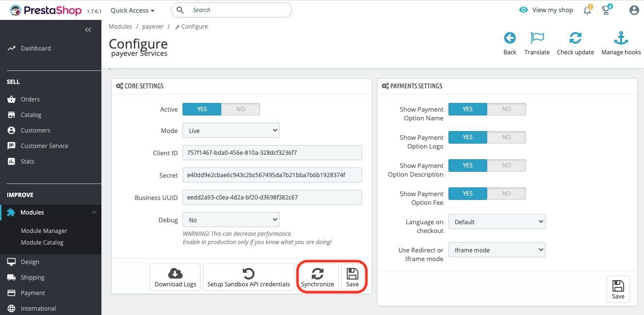Set Active to YES
The height and width of the screenshot is (315, 644).
tap(202, 109)
